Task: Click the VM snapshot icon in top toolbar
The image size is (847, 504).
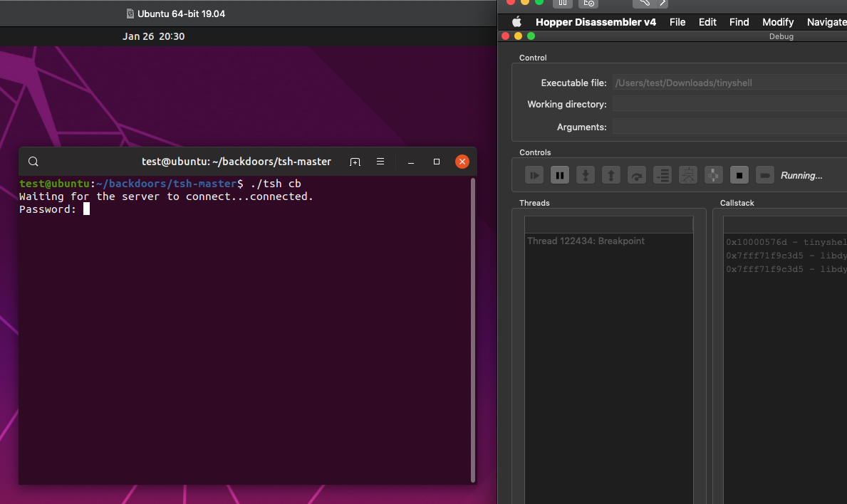Action: click(588, 4)
